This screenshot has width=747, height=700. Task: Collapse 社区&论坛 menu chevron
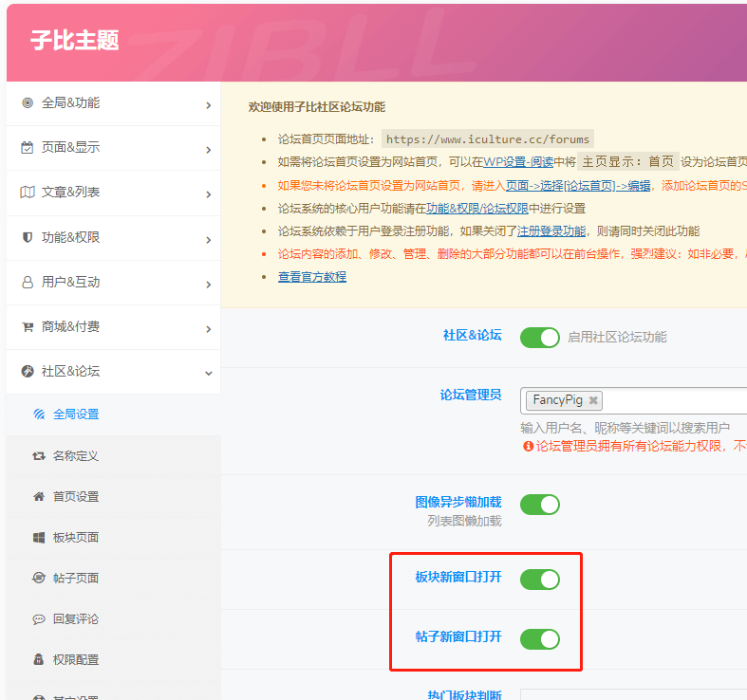click(208, 373)
